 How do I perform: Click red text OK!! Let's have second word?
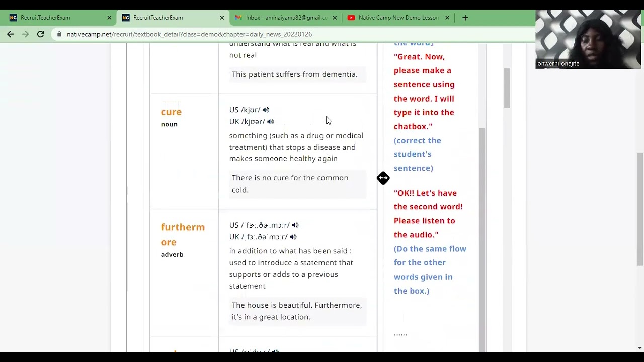[428, 214]
